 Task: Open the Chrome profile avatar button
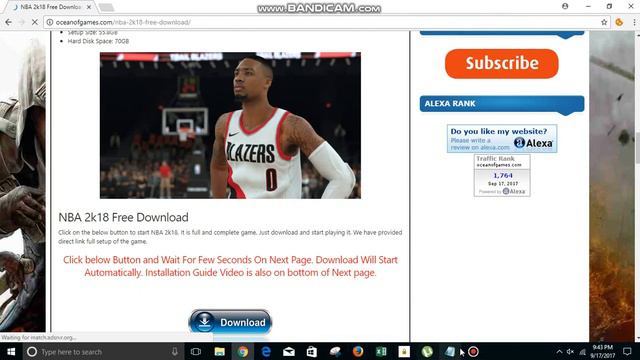[x=565, y=6]
